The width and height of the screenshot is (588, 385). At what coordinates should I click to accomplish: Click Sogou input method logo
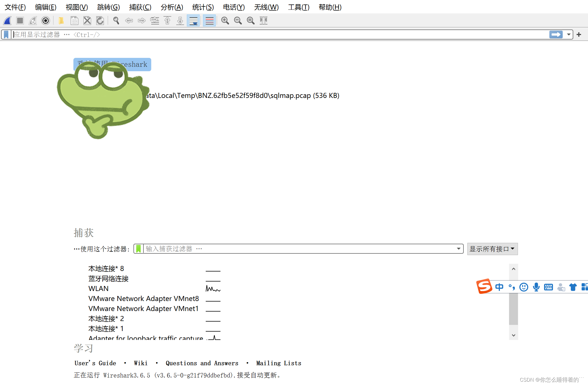484,286
